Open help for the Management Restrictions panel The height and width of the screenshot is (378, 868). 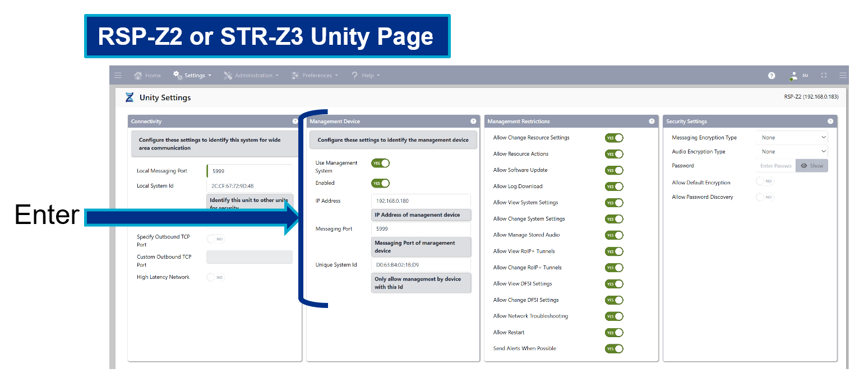(x=652, y=121)
